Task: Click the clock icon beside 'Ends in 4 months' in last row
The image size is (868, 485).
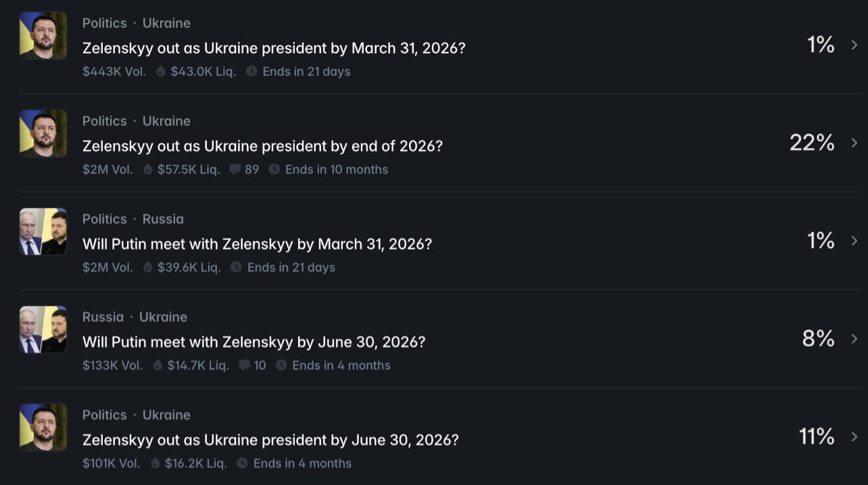Action: tap(242, 463)
